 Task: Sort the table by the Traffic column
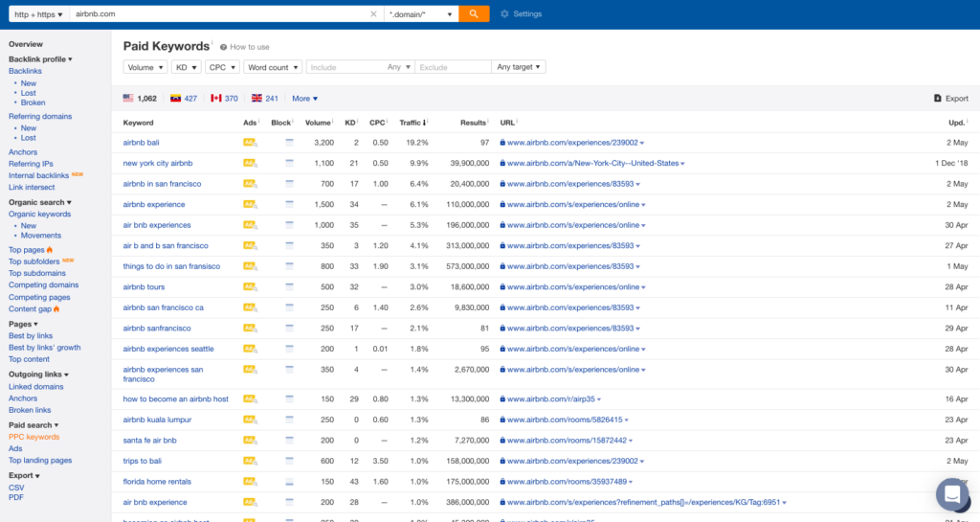point(412,123)
